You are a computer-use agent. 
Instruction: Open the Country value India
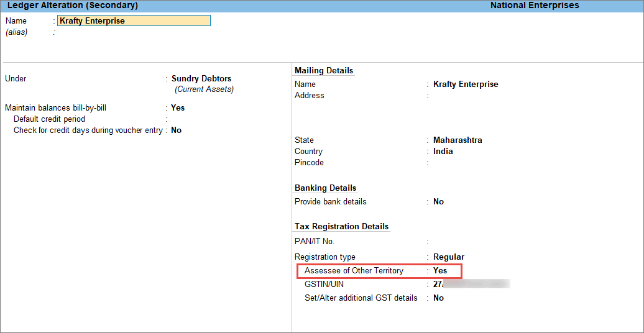click(443, 151)
